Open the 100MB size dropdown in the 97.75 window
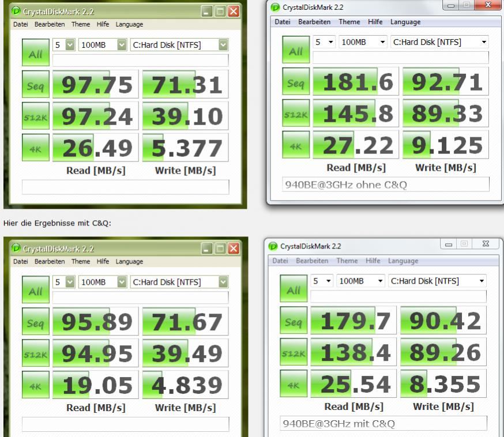The width and height of the screenshot is (504, 437). [x=103, y=44]
